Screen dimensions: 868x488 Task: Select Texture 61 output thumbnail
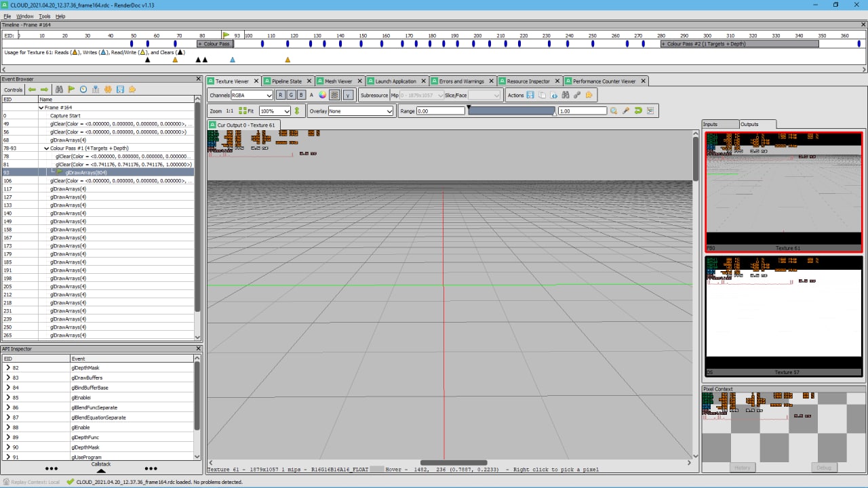point(784,191)
